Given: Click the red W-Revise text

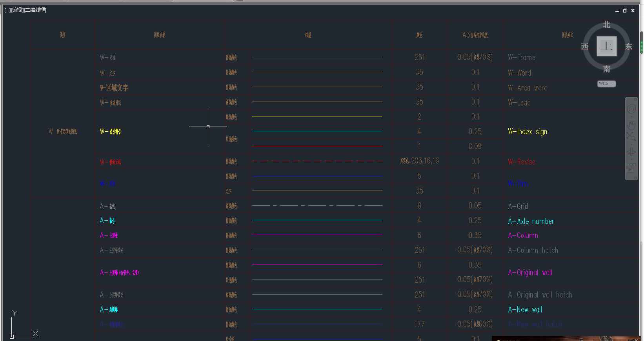Looking at the screenshot, I should point(522,162).
